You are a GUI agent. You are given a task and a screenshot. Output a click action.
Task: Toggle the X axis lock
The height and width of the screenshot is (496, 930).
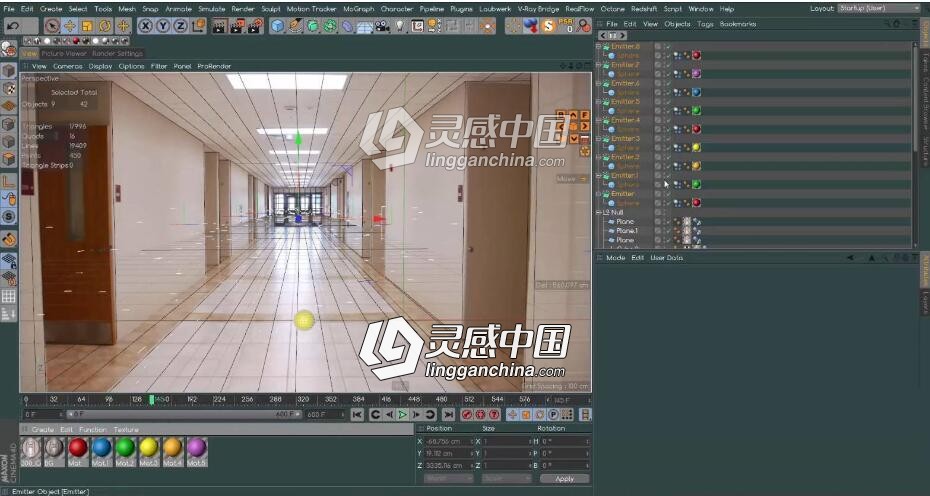point(146,26)
